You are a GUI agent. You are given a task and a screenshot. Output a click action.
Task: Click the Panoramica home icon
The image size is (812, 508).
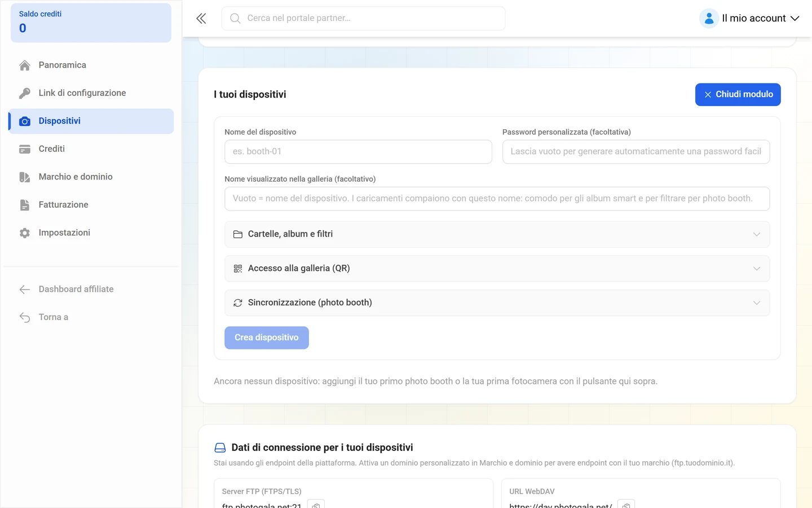(25, 65)
